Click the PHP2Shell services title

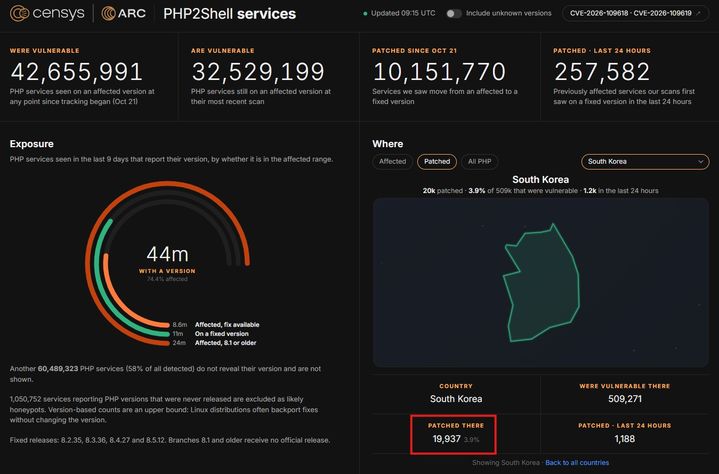click(x=229, y=14)
